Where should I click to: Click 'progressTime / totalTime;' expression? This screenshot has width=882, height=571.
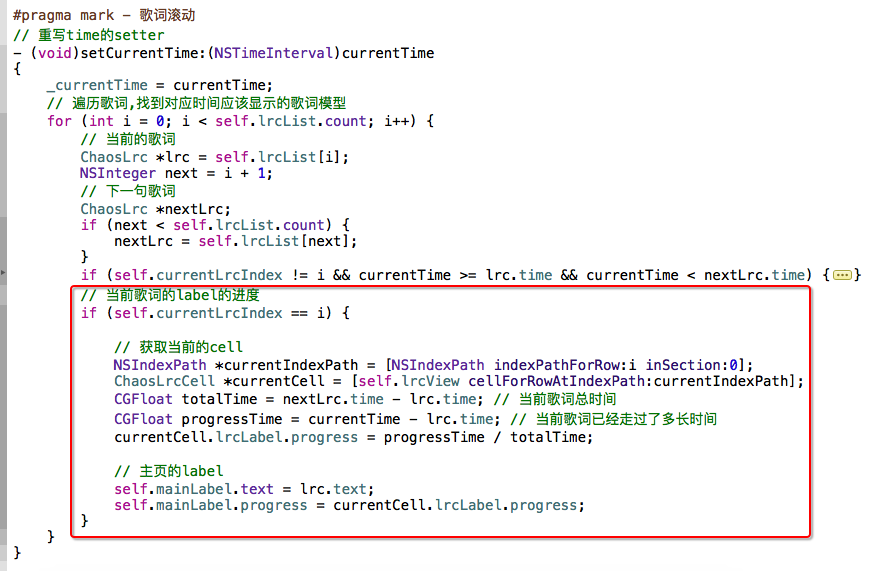488,437
